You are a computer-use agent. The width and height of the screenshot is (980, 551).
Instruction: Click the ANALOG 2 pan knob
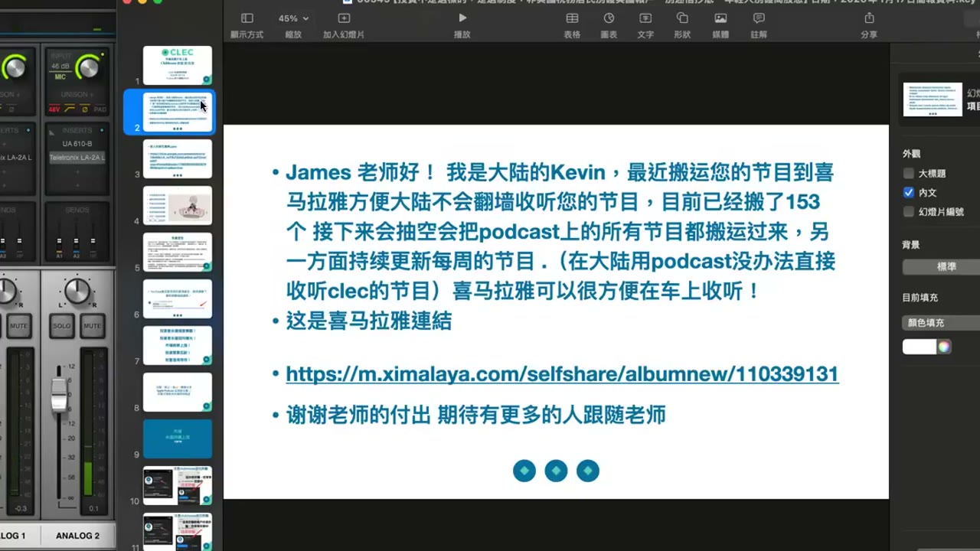coord(77,292)
